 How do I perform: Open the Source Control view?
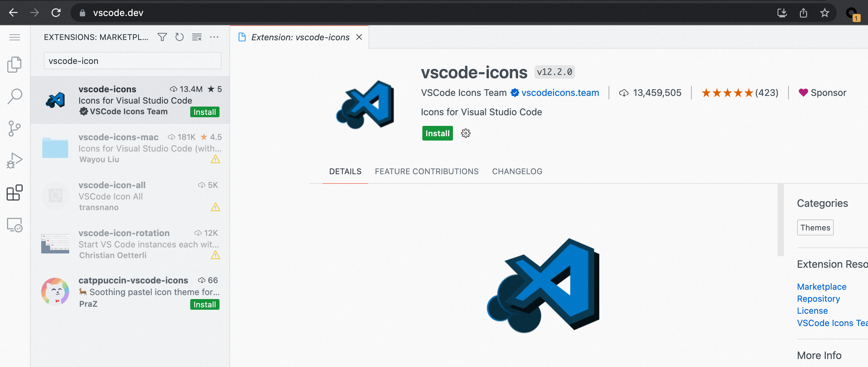click(14, 129)
